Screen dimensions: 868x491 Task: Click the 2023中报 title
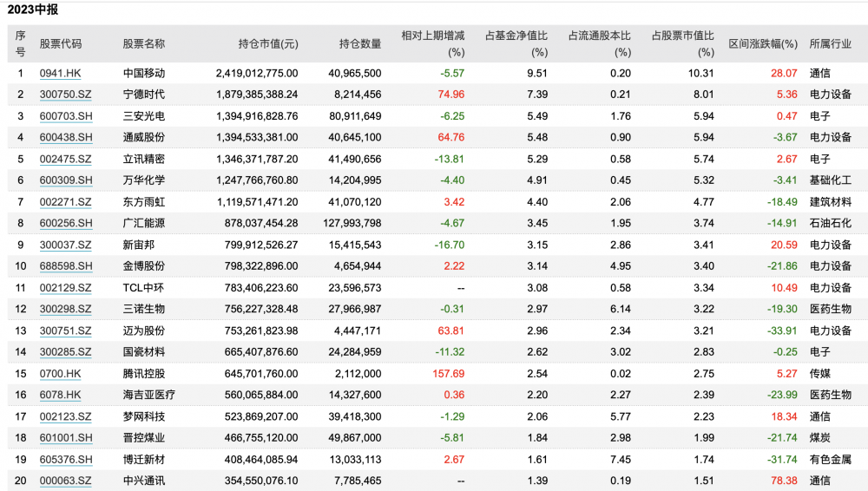pyautogui.click(x=33, y=10)
